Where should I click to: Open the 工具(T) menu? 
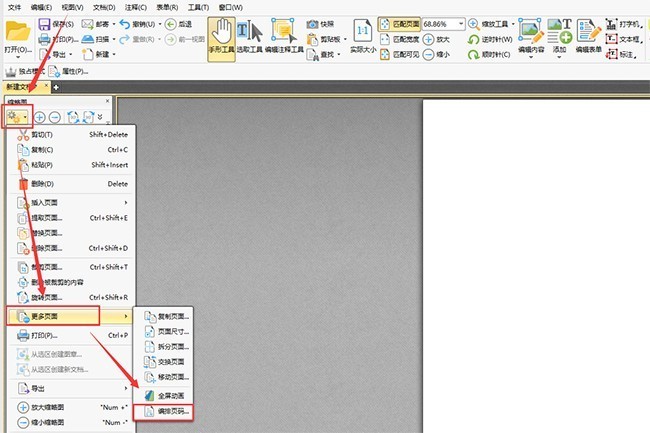click(x=199, y=7)
